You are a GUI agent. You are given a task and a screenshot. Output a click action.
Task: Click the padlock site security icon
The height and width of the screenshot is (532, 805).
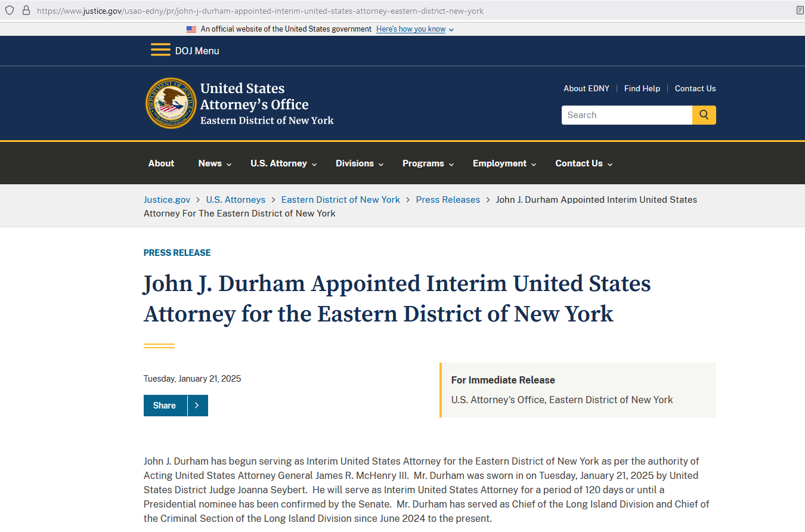coord(26,10)
